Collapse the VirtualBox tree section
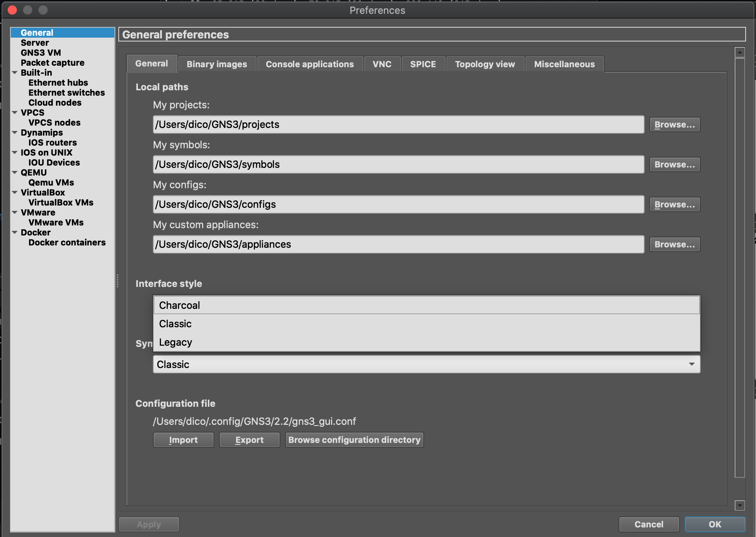756x537 pixels. pyautogui.click(x=15, y=192)
